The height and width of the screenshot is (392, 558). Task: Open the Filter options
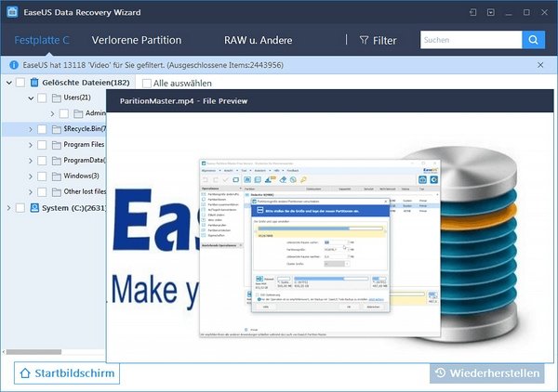coord(378,41)
